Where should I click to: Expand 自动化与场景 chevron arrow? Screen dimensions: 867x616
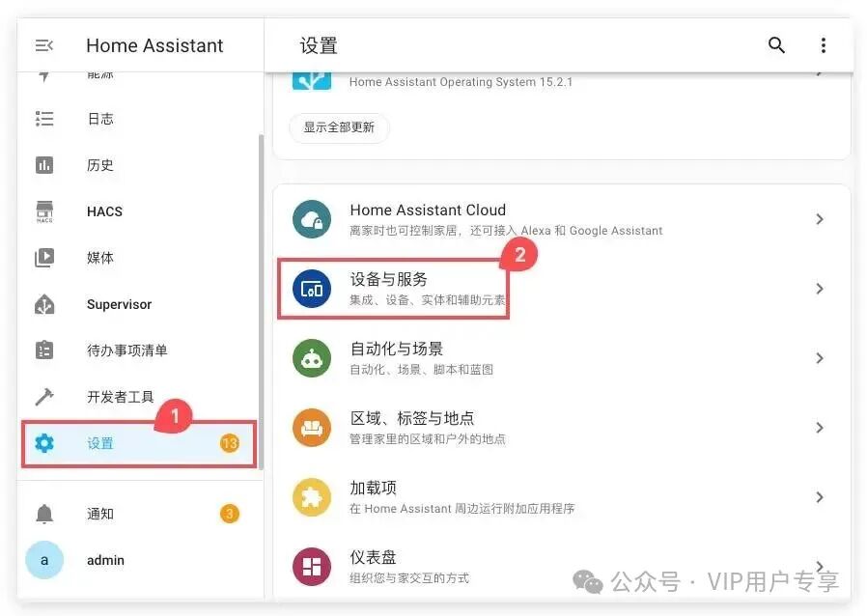820,358
